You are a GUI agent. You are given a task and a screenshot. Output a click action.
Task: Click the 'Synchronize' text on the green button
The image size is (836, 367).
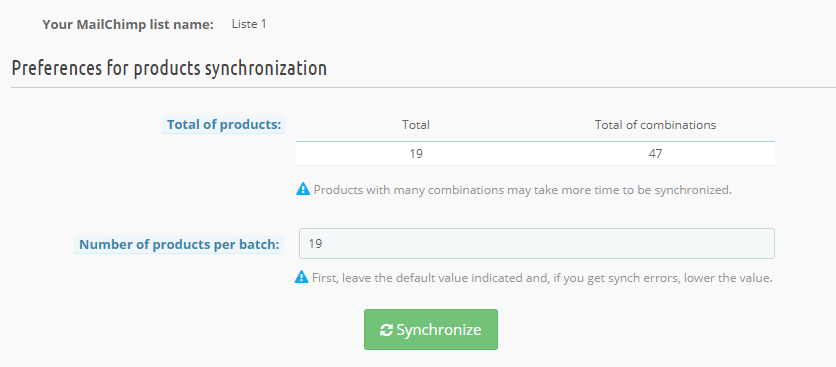coord(439,330)
